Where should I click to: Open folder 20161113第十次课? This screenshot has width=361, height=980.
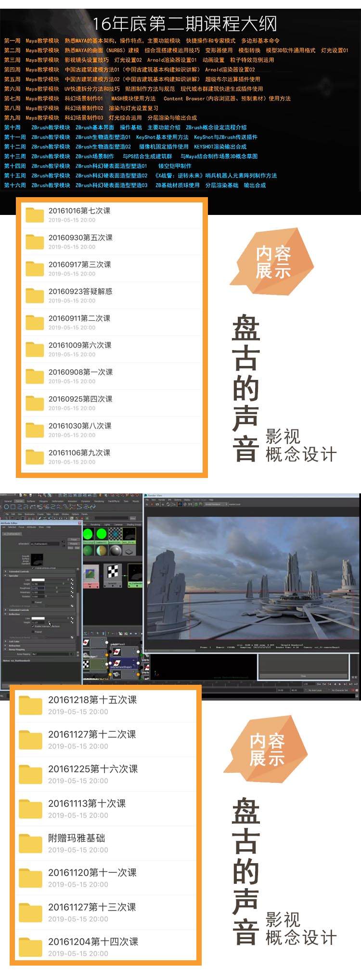(x=106, y=809)
